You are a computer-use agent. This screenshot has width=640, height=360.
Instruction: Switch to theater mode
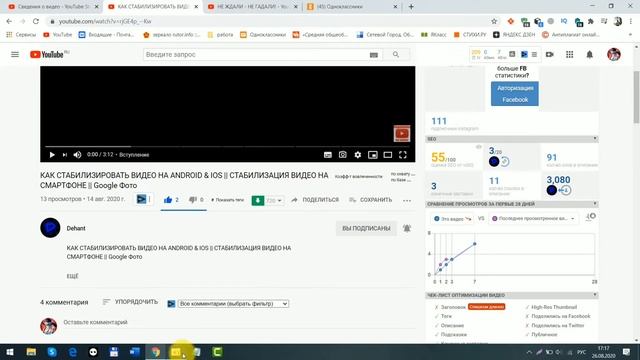[388, 155]
